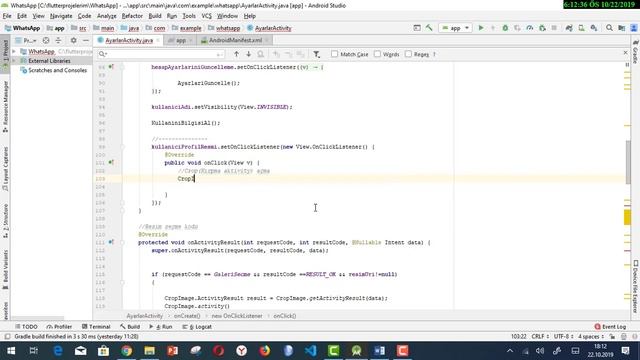Image resolution: width=640 pixels, height=360 pixels.
Task: Click the Make Project hammer icon
Action: click(429, 28)
